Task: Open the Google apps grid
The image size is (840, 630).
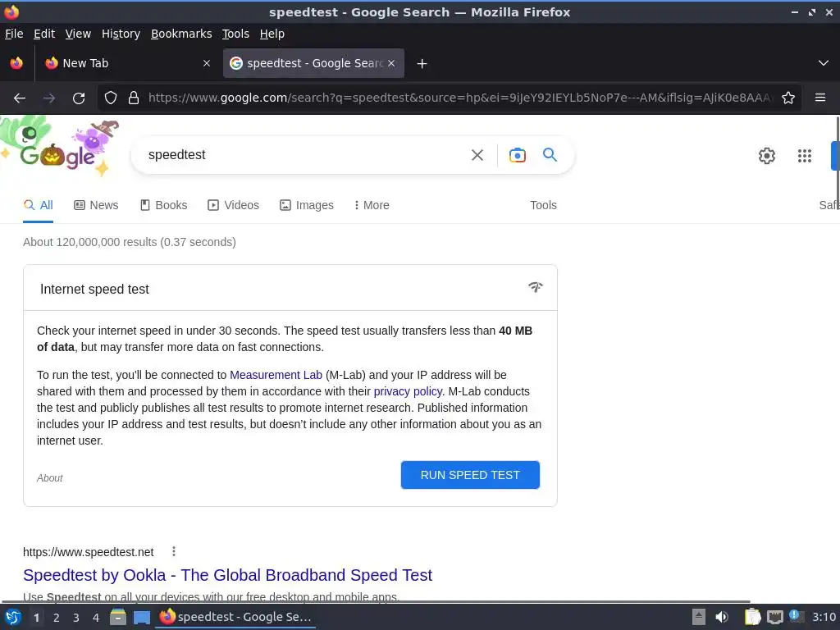Action: [x=805, y=156]
